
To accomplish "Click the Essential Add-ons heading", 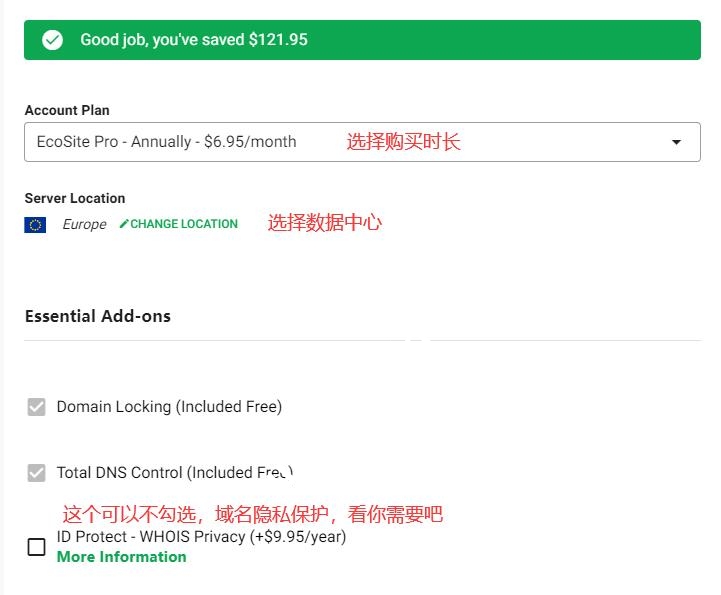I will [98, 316].
